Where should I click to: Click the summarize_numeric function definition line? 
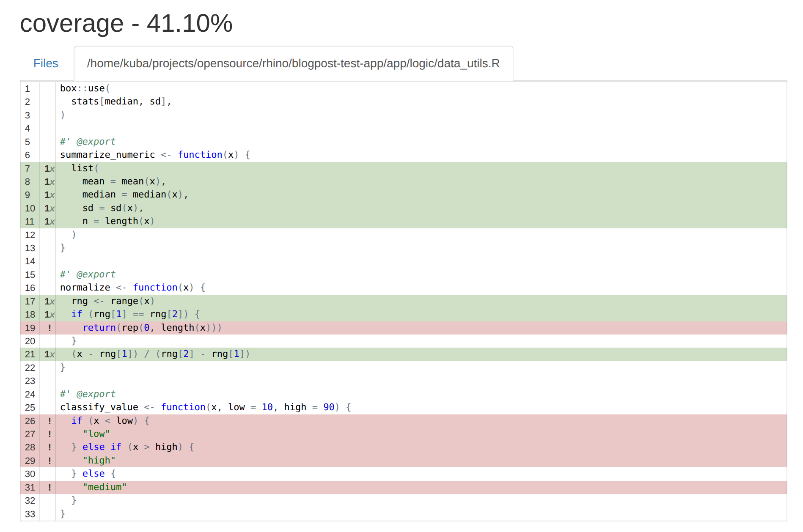[x=155, y=155]
